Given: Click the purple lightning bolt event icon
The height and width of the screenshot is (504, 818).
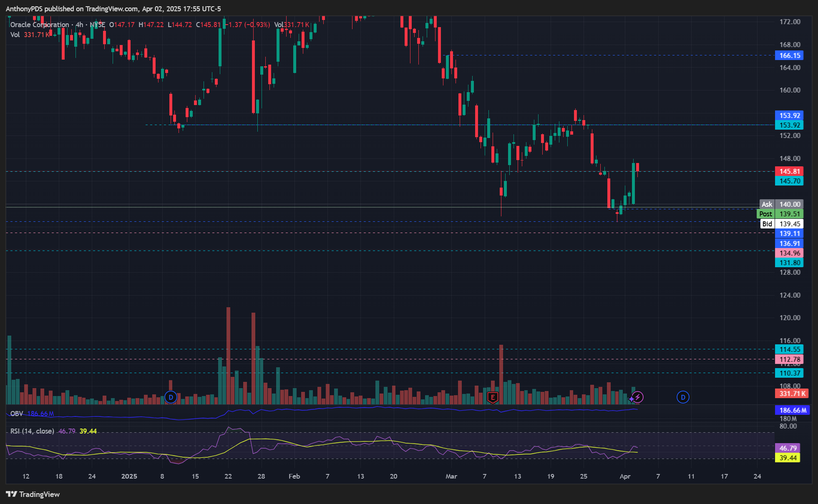Looking at the screenshot, I should coord(637,397).
